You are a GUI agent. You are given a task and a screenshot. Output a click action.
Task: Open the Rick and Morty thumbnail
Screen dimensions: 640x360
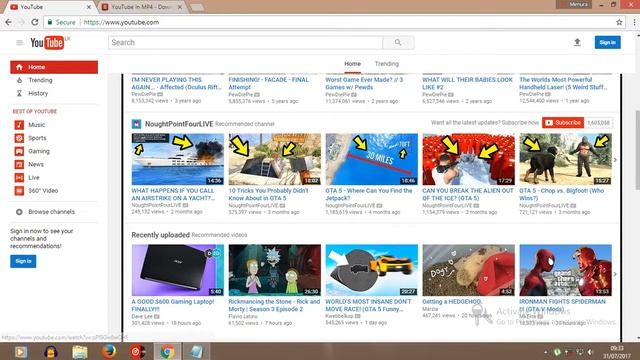coord(275,270)
